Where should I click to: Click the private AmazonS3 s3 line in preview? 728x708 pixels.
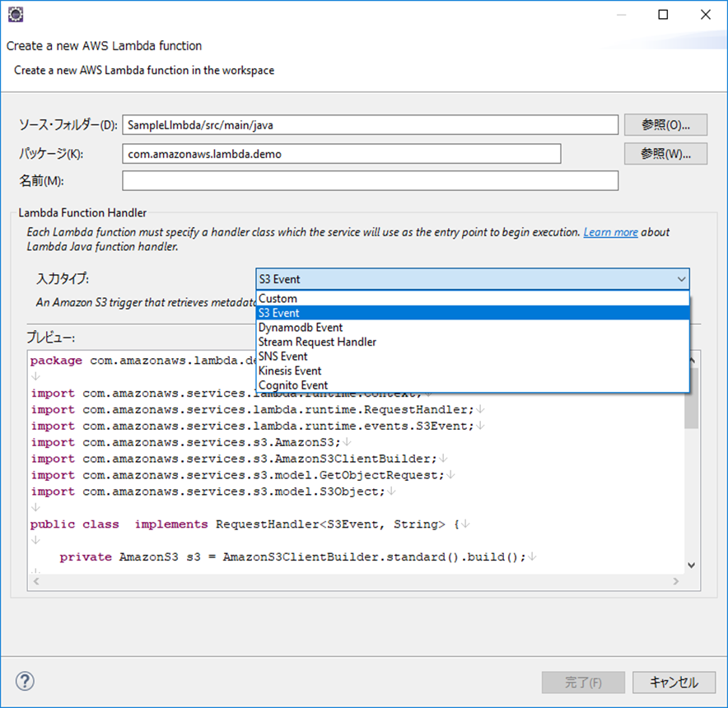coord(298,557)
